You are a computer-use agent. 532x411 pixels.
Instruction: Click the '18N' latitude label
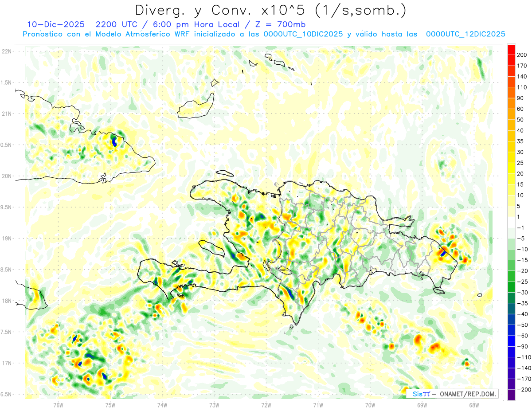(x=6, y=301)
